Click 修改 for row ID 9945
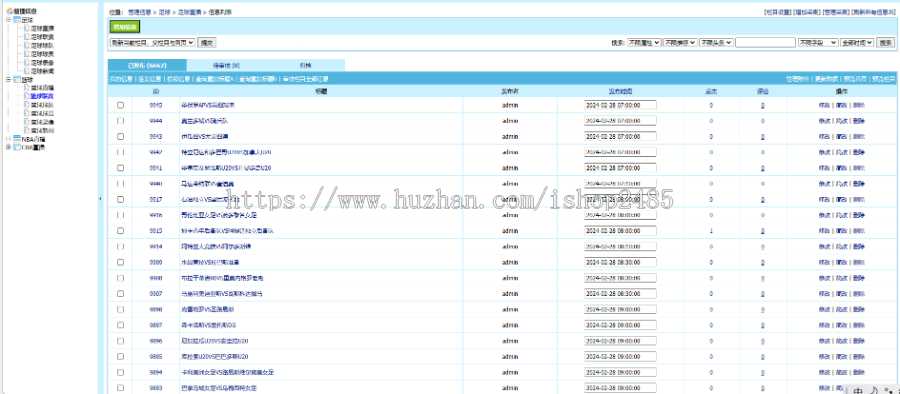 click(824, 105)
